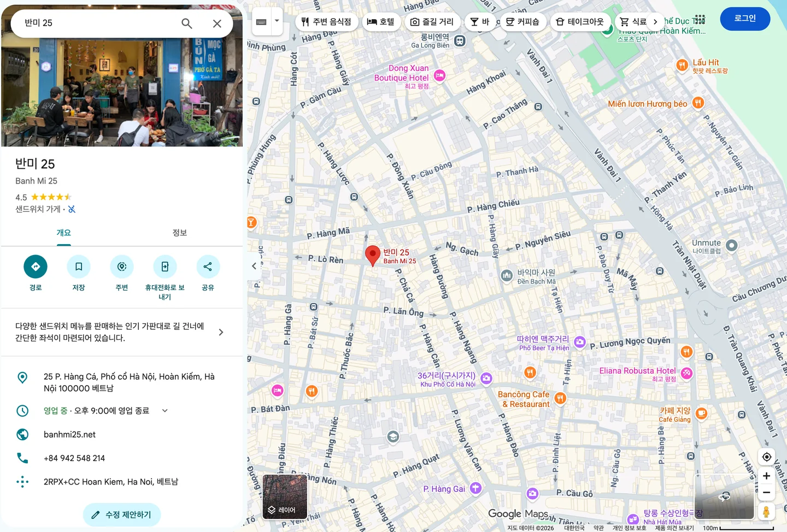Viewport: 787px width, 532px height.
Task: Click the 로그인 sign-in button
Action: click(745, 19)
